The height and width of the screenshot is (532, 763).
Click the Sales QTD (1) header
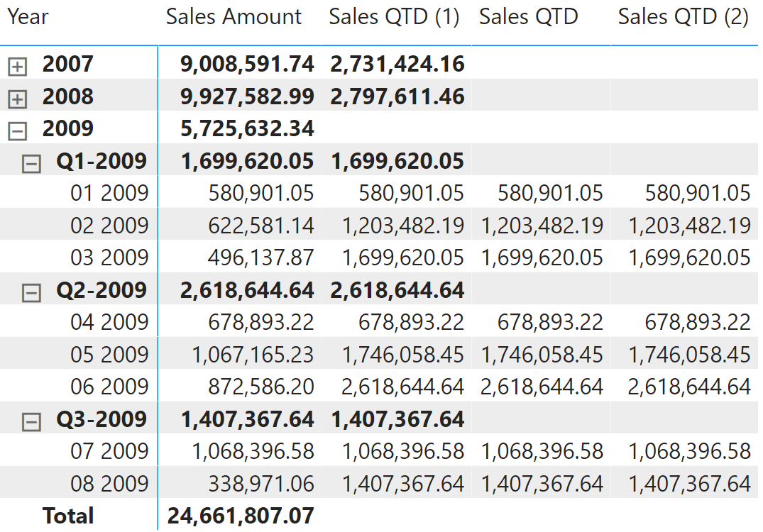tap(394, 17)
